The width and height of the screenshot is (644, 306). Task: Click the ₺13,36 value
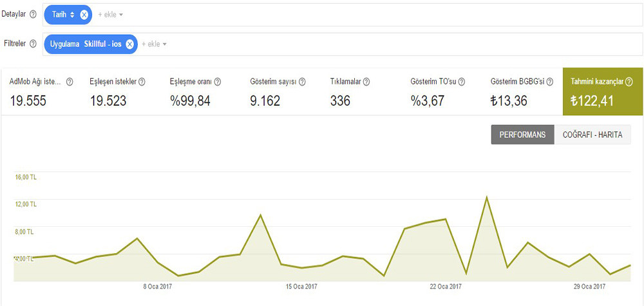tap(509, 101)
